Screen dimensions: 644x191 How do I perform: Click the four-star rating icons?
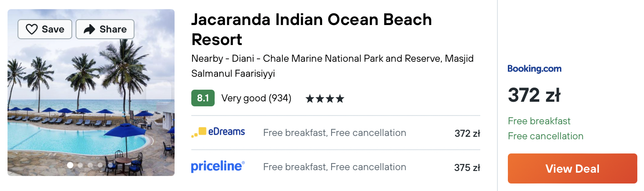click(x=325, y=99)
